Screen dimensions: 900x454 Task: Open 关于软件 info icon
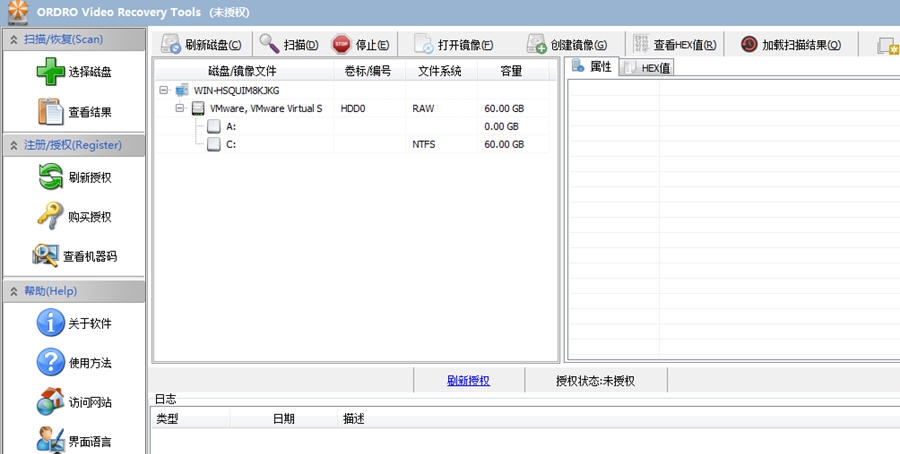point(51,323)
